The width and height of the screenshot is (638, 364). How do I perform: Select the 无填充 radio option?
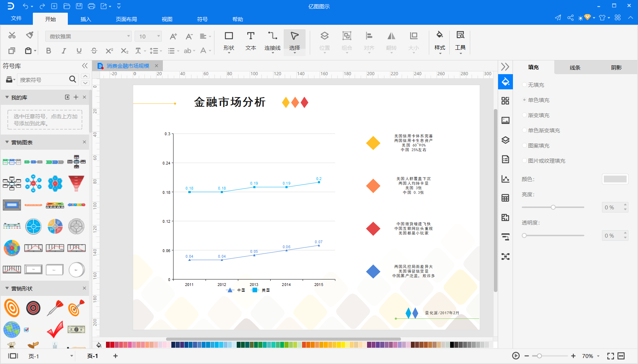coord(525,85)
